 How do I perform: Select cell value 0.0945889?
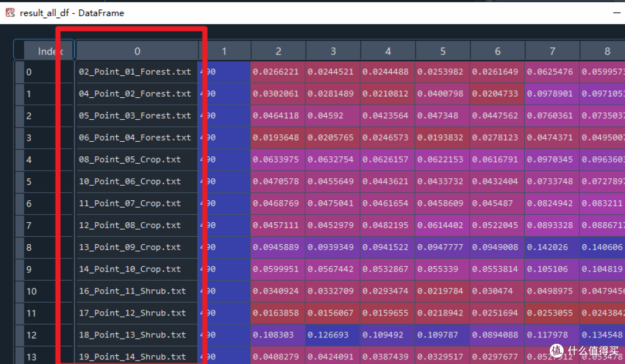point(278,248)
